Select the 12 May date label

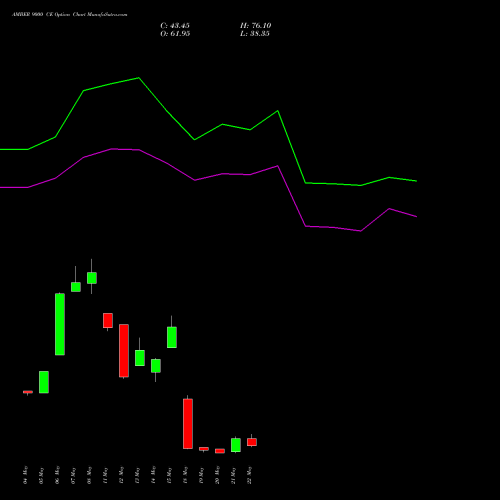coord(122,475)
